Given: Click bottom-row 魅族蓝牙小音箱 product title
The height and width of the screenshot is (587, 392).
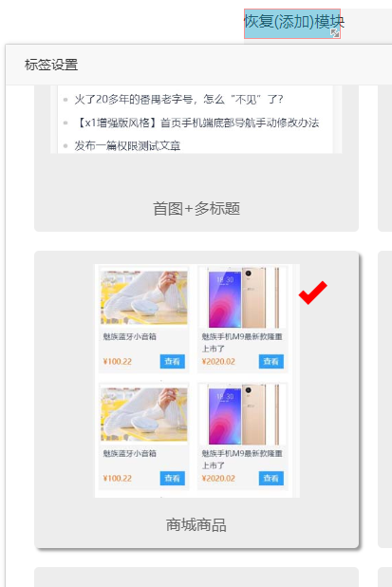Looking at the screenshot, I should tap(130, 453).
